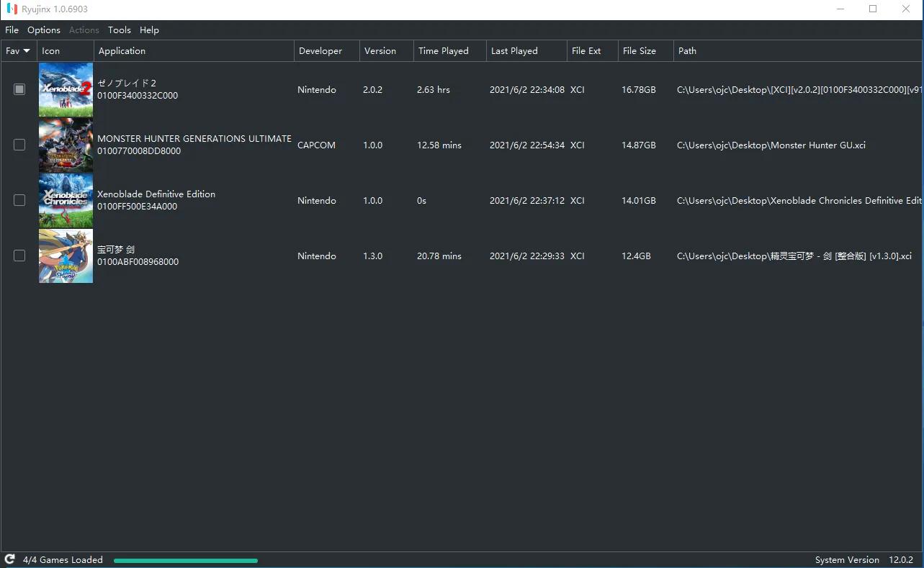The image size is (924, 568).
Task: Toggle favorite for ゼノブレイド2
Action: (x=19, y=89)
